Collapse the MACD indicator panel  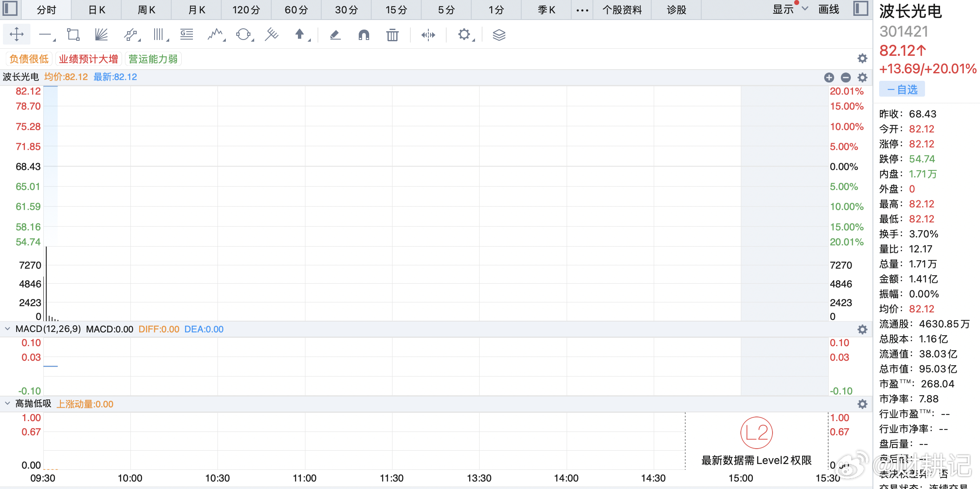(7, 329)
